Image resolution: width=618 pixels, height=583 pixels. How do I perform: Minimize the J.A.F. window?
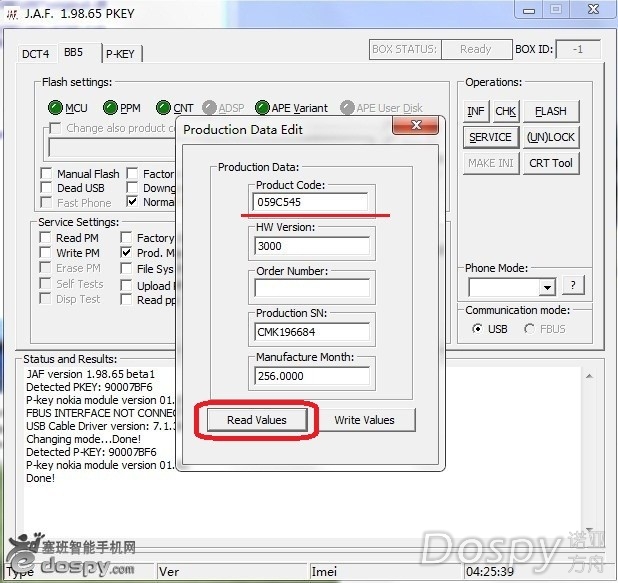[x=529, y=10]
